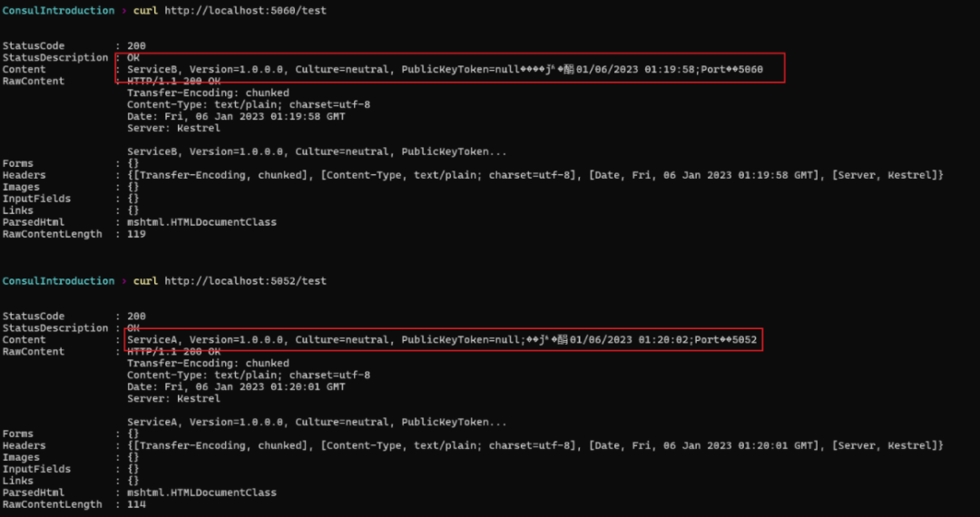The width and height of the screenshot is (980, 517).
Task: Click the truncated ServiceB PublicKeyToken... line
Action: pyautogui.click(x=317, y=151)
